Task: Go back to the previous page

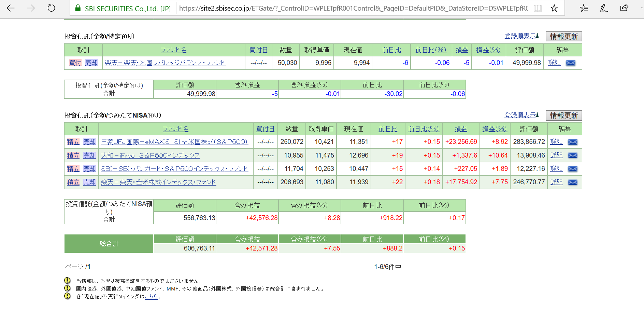Action: pos(11,8)
